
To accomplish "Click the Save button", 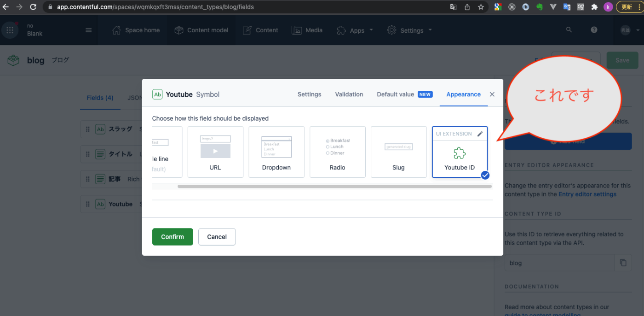I will click(x=622, y=60).
